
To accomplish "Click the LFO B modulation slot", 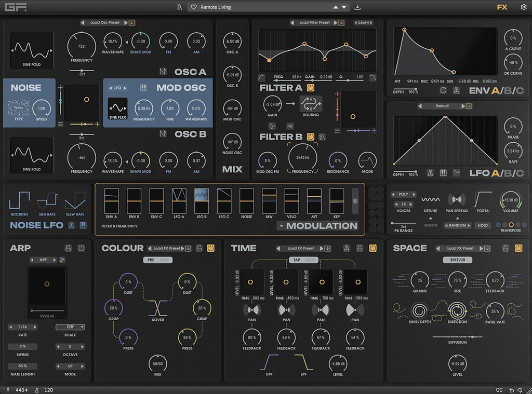I will tap(202, 201).
